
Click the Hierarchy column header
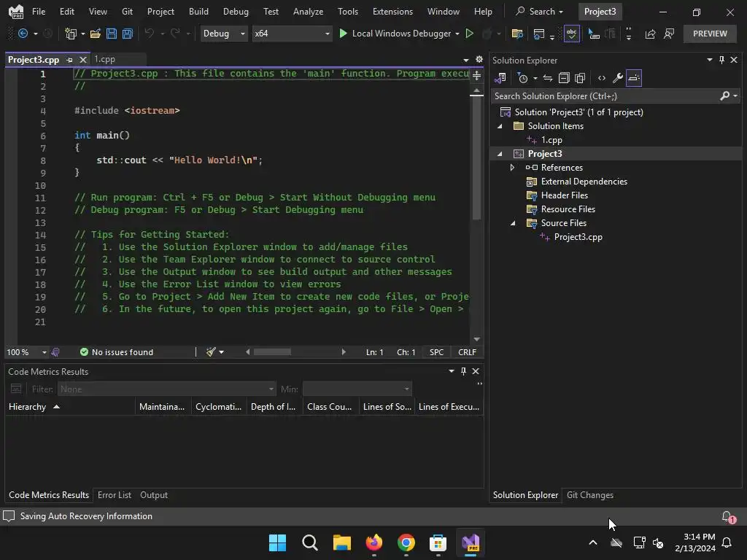(70, 407)
